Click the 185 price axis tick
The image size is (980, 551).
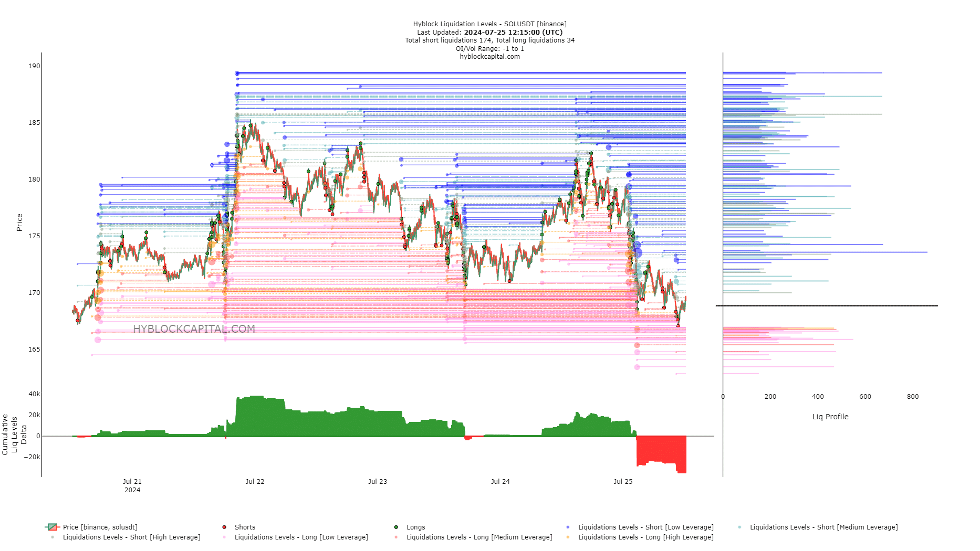point(34,123)
